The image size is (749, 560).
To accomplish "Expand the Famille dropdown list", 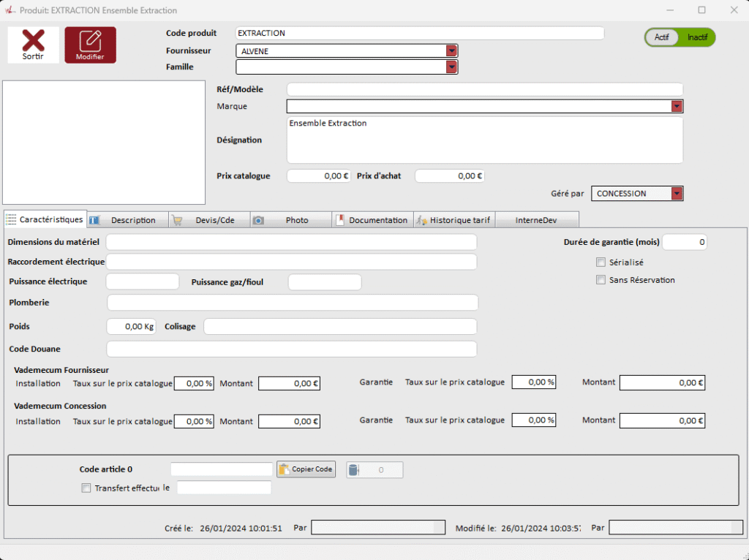I will (452, 67).
